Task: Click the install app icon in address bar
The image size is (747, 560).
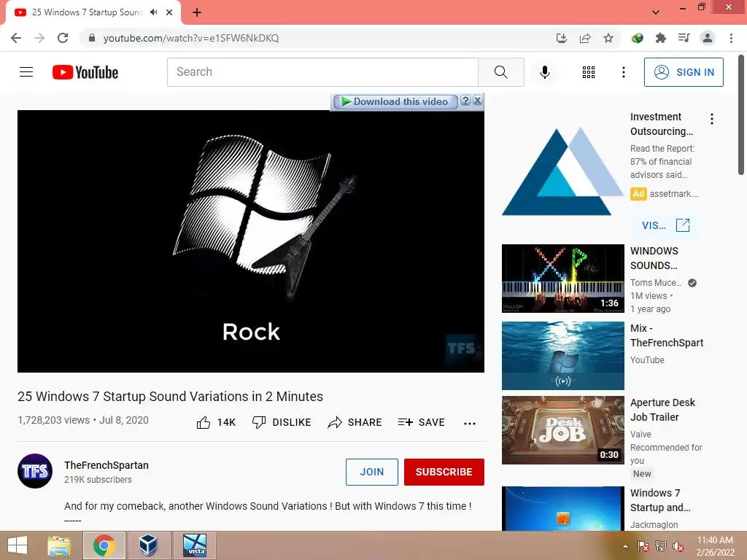Action: 562,38
